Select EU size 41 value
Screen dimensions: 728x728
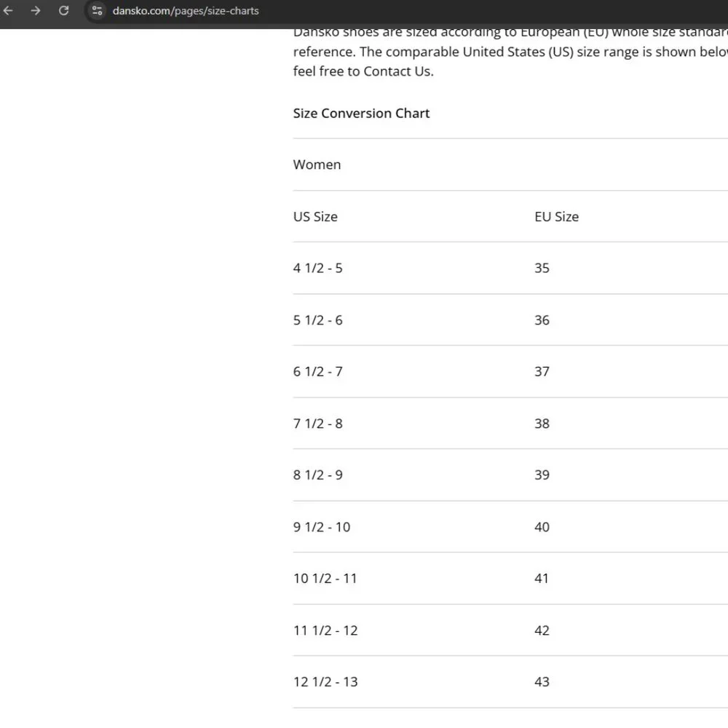coord(542,579)
